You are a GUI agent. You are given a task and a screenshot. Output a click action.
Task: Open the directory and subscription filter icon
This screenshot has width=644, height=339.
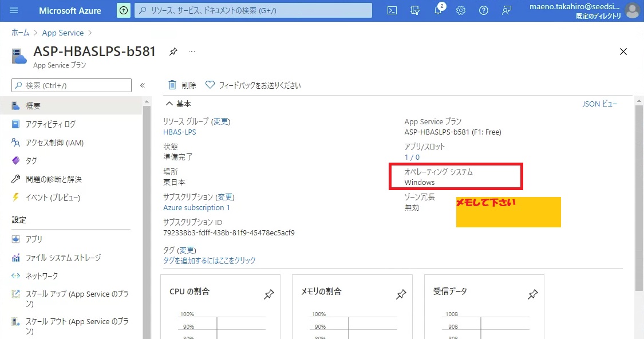pyautogui.click(x=415, y=10)
